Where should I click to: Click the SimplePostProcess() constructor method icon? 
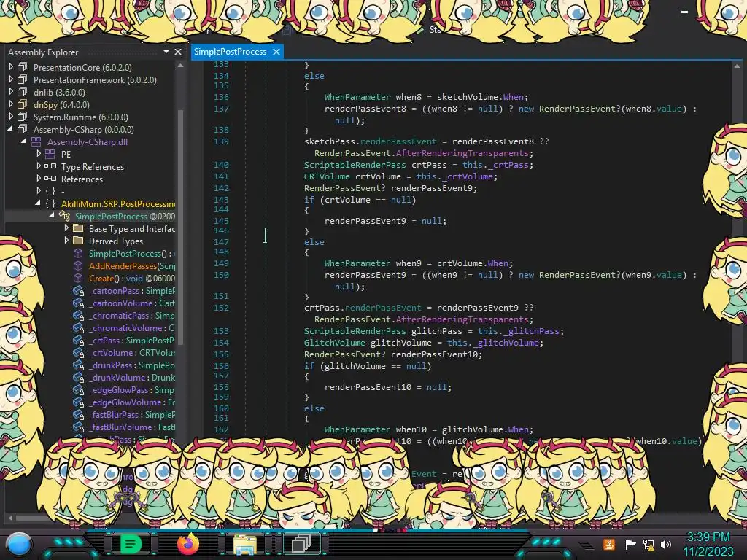click(x=78, y=253)
